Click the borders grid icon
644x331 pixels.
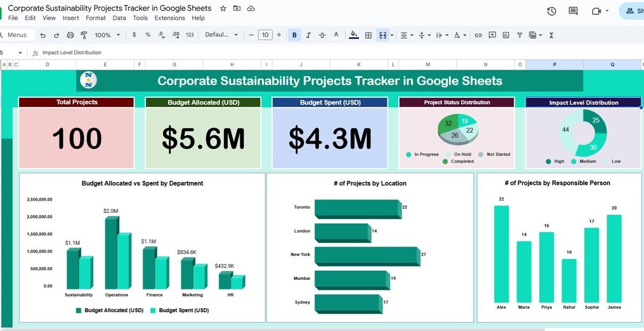[368, 35]
